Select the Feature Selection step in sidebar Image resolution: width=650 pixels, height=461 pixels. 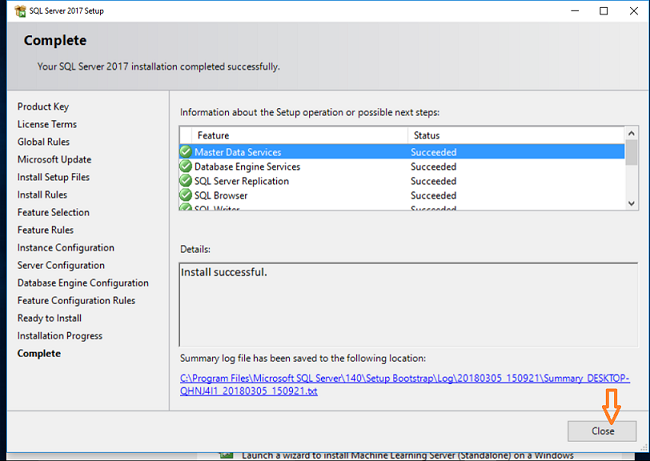click(53, 212)
